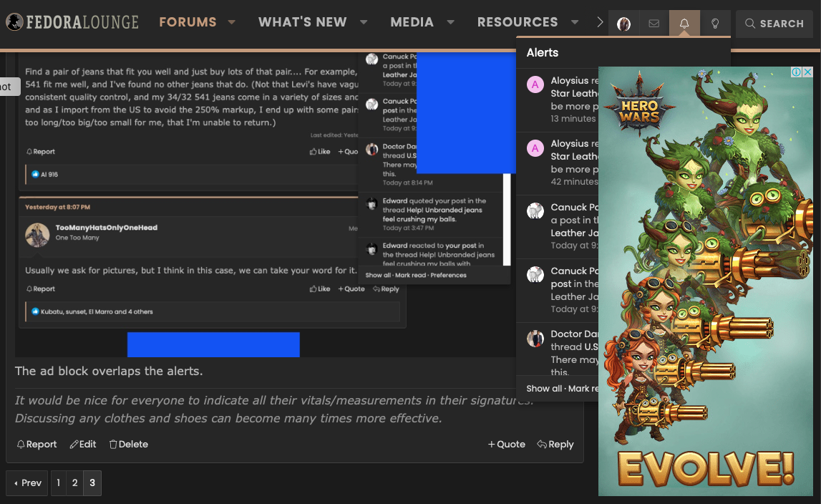Viewport: 821px width, 504px height.
Task: Click the 'Today at 3:47 PM' alert timestamp
Action: click(x=408, y=228)
